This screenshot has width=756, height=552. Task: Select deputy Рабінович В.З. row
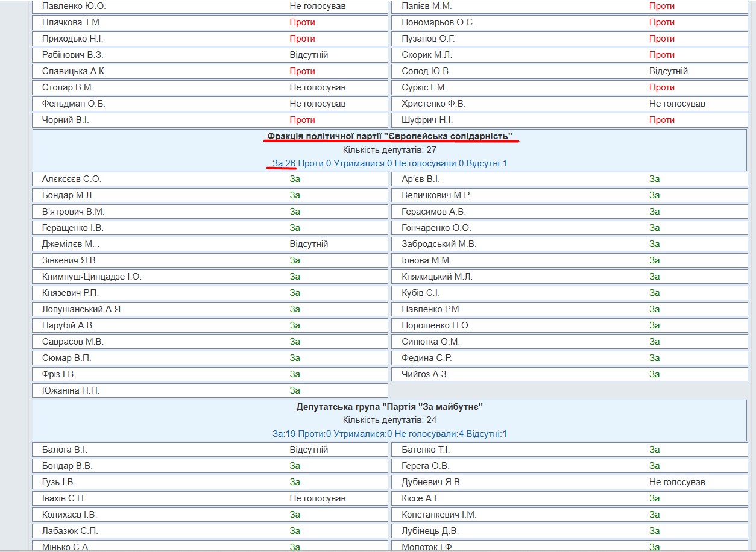(x=210, y=55)
